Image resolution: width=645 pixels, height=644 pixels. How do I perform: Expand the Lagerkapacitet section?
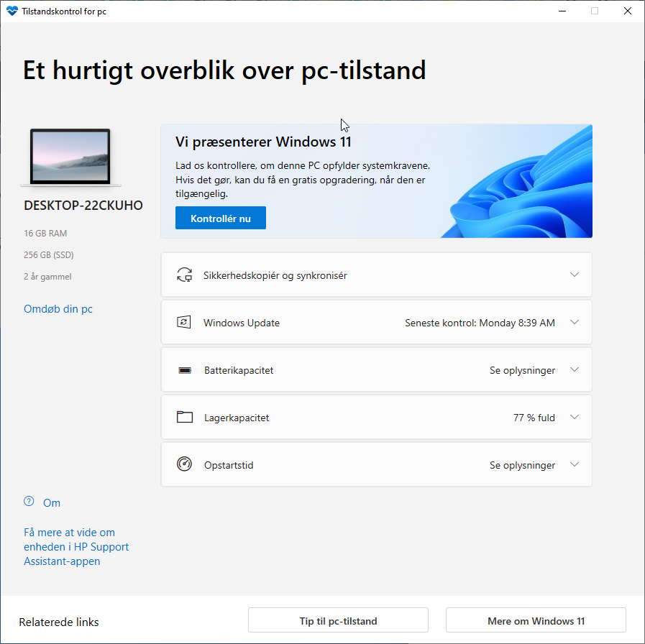[x=575, y=417]
